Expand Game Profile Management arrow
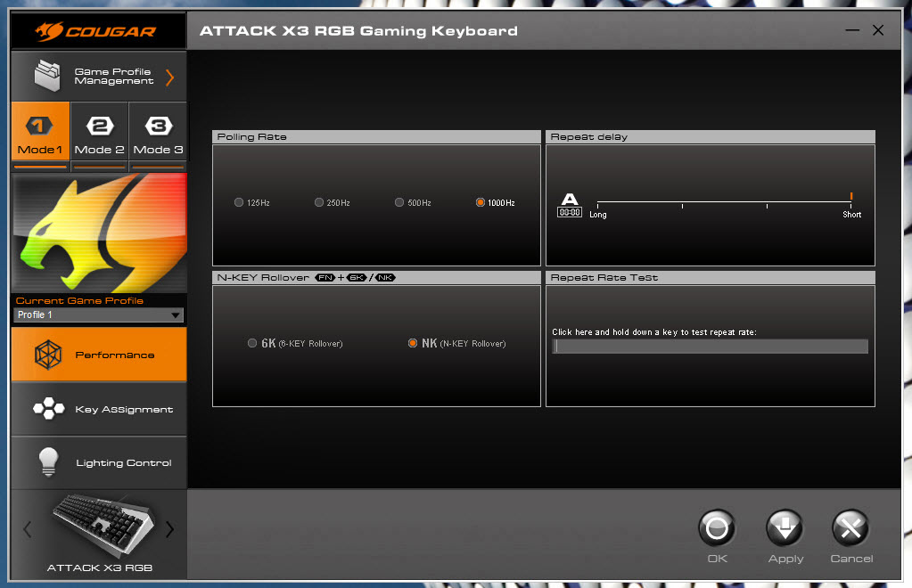The width and height of the screenshot is (912, 588). click(x=170, y=78)
